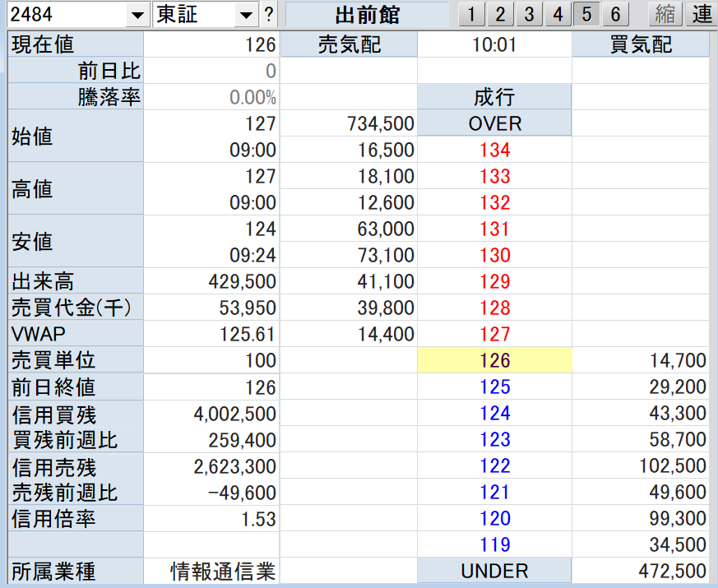Click the UNDER row in price column
The image size is (718, 588).
pos(494,571)
